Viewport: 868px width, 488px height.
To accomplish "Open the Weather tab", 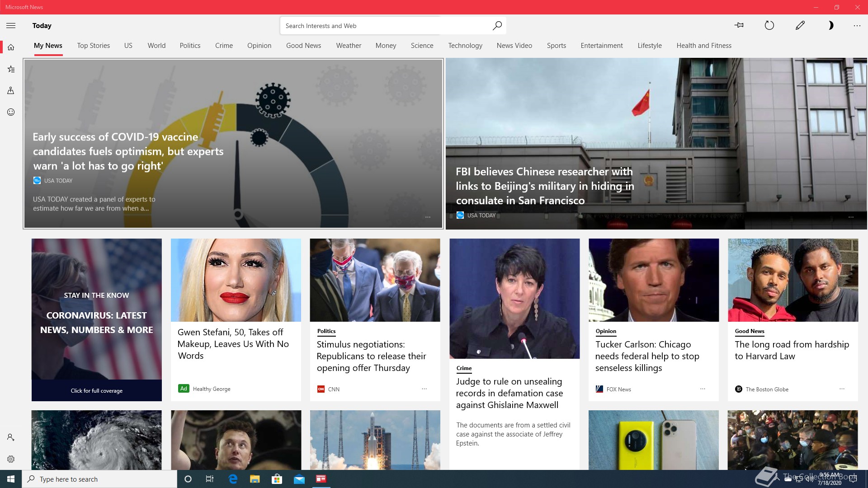I will (x=349, y=46).
